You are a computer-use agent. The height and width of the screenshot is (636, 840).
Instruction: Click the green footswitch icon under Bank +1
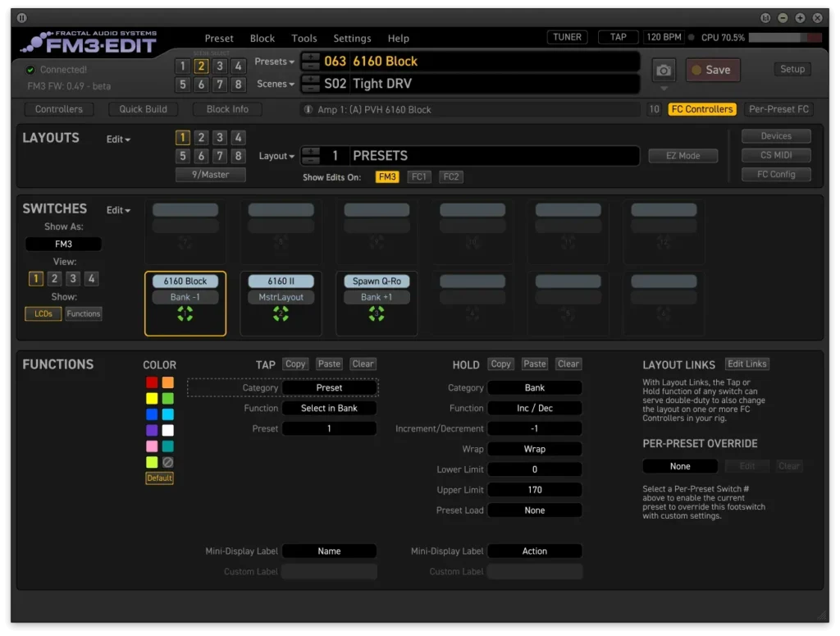(x=377, y=313)
